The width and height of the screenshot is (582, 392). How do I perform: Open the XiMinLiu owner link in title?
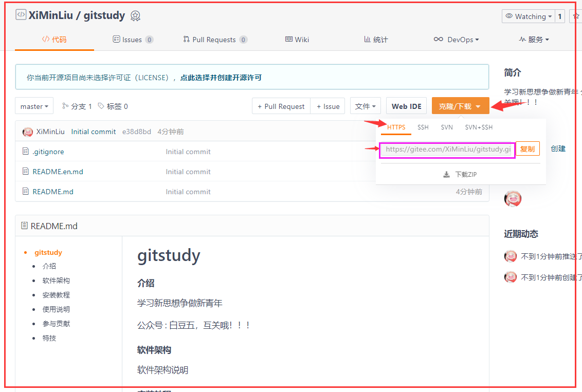(51, 15)
